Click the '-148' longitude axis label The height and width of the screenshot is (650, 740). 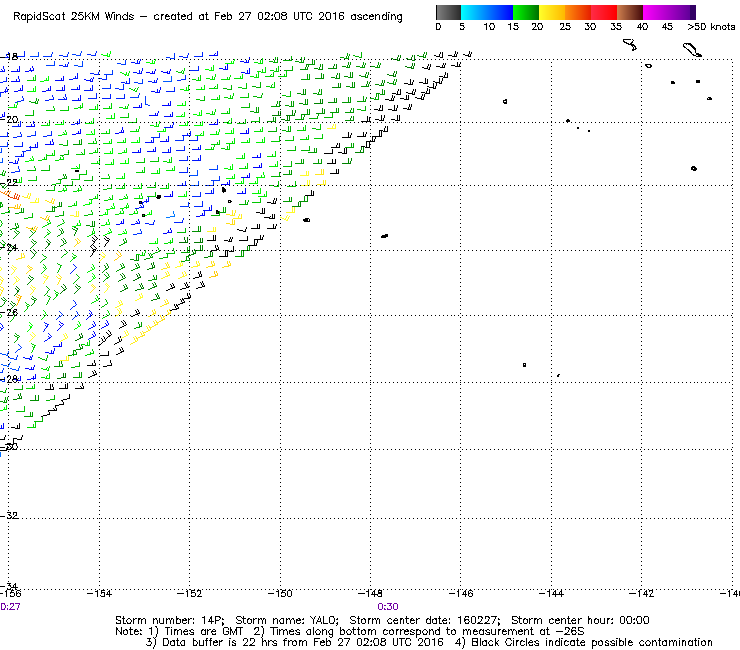click(370, 593)
